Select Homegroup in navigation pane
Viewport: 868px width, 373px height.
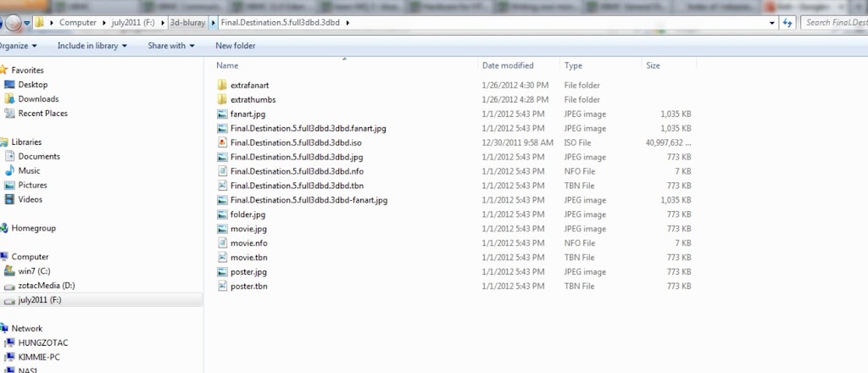click(x=33, y=228)
